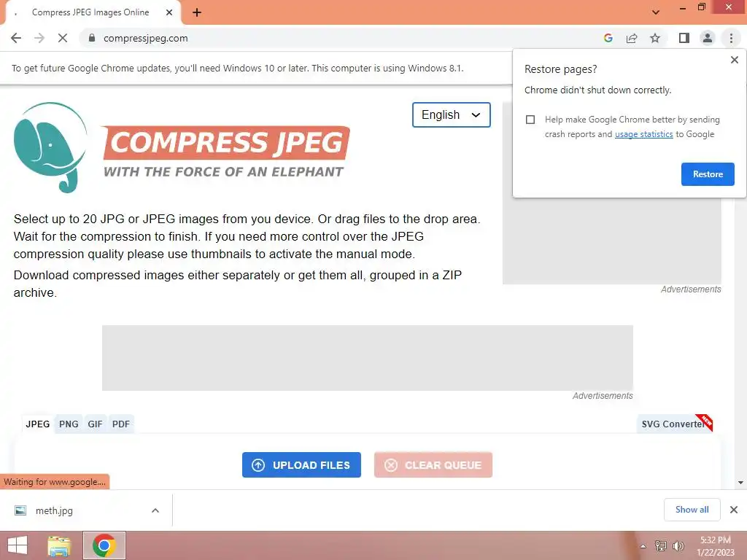Click the Upload Files button
The height and width of the screenshot is (560, 747).
(x=301, y=464)
